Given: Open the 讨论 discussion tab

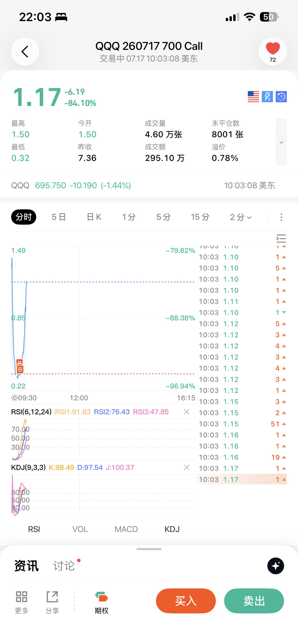Looking at the screenshot, I should tap(64, 566).
